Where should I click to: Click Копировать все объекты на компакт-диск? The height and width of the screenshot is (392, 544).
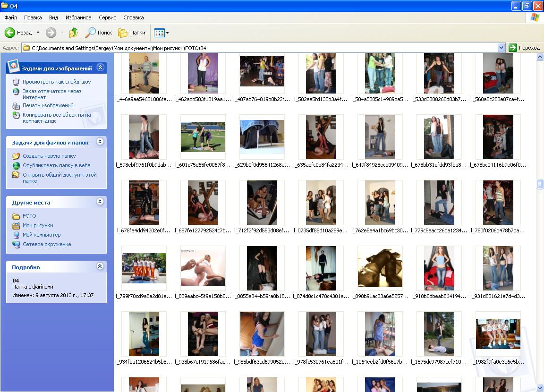[x=57, y=118]
